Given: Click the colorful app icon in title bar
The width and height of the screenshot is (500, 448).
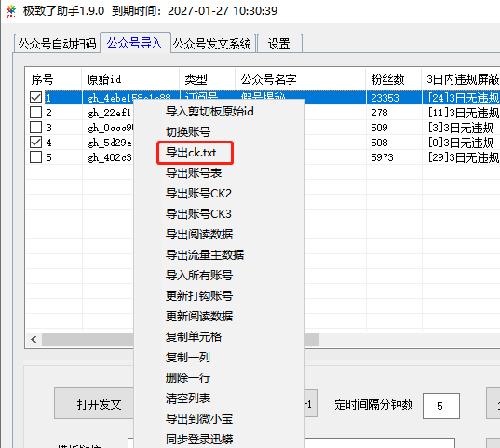Looking at the screenshot, I should [x=11, y=11].
